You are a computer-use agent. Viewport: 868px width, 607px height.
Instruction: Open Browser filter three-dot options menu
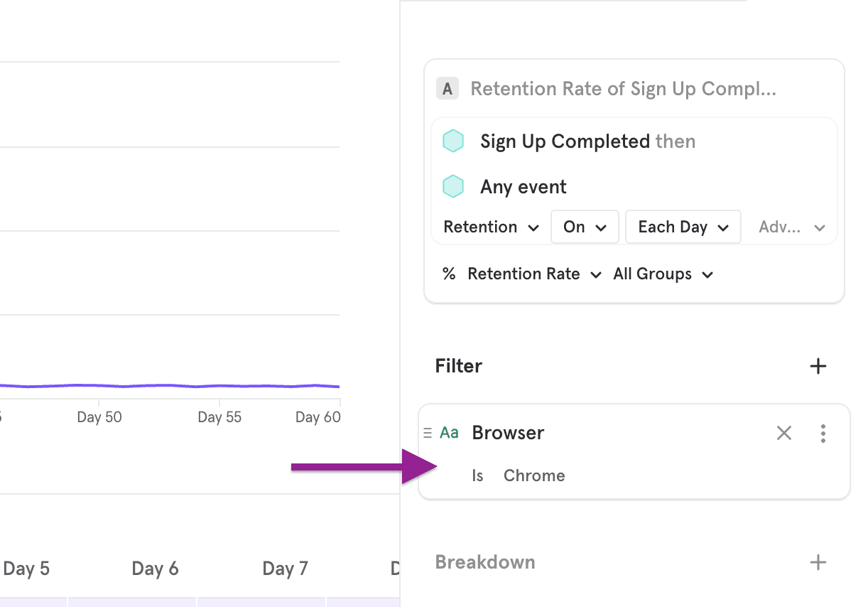click(823, 433)
